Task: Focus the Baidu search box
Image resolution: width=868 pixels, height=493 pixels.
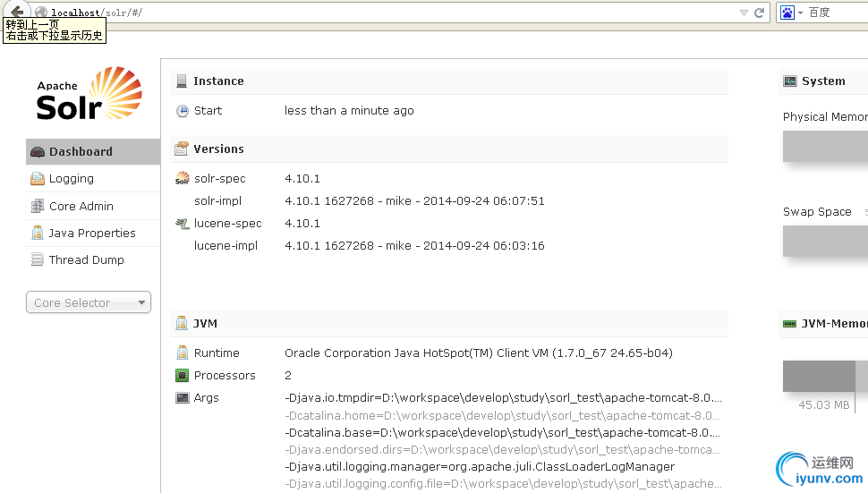Action: tap(837, 13)
